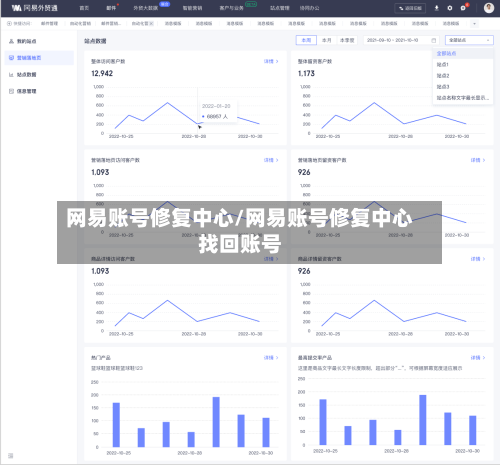500x465 pixels.
Task: Select 营销落地页 in the sidebar
Action: (29, 58)
